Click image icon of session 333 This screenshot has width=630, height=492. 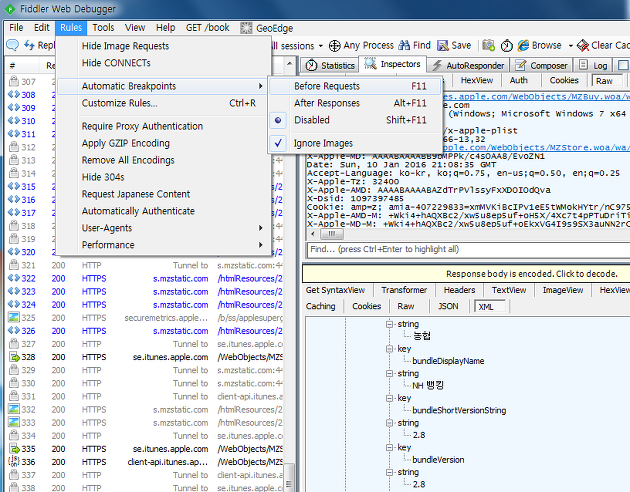(14, 422)
